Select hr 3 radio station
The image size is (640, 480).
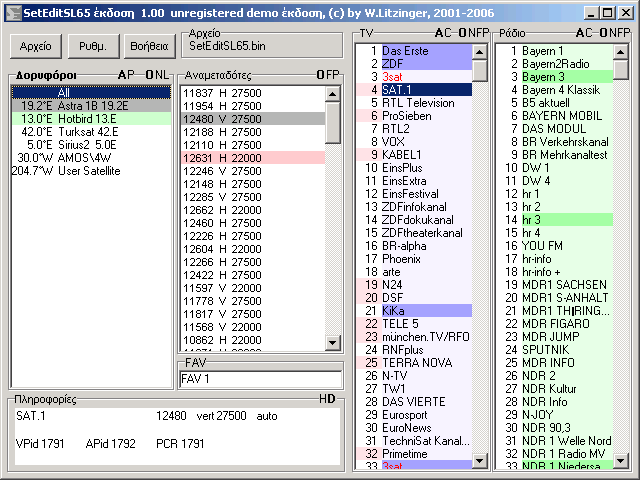coord(555,220)
